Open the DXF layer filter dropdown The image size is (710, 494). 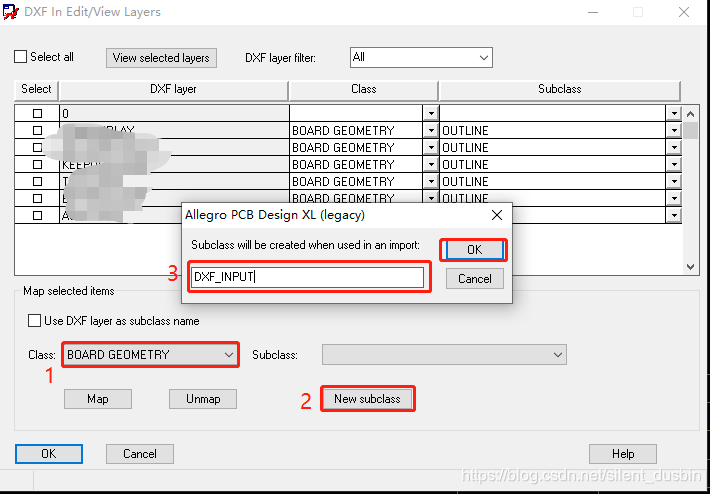[421, 58]
